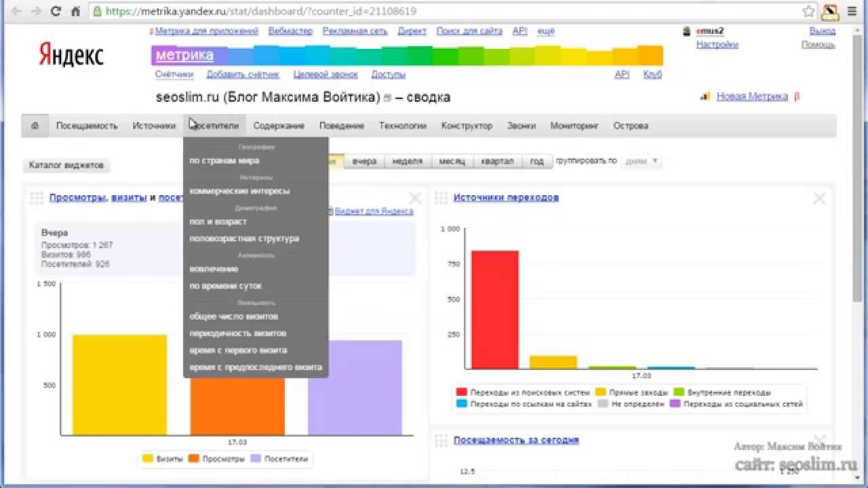Click the browser back arrow
Screen dimensions: 868x488
click(x=16, y=12)
